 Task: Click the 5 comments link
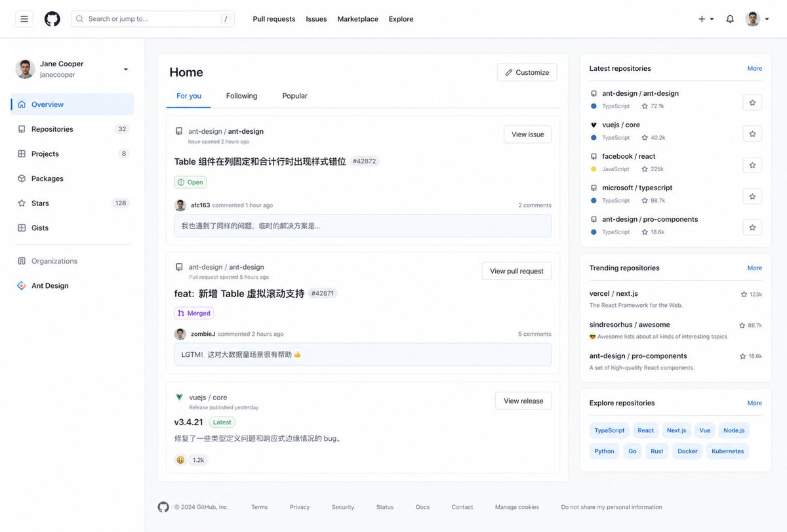535,334
